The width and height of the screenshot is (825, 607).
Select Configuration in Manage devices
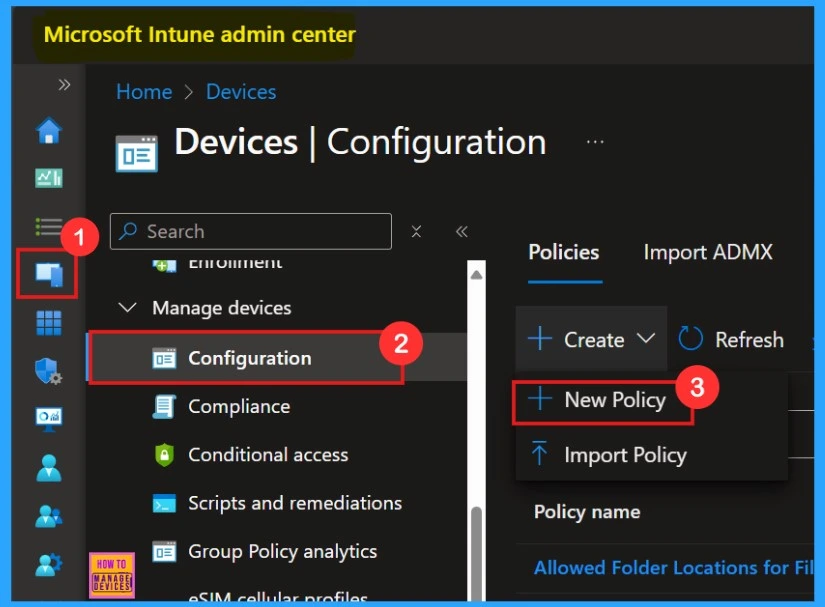[x=277, y=358]
